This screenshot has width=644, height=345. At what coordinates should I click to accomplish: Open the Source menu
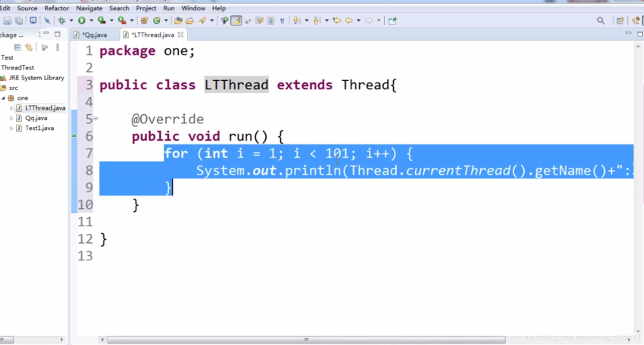27,8
